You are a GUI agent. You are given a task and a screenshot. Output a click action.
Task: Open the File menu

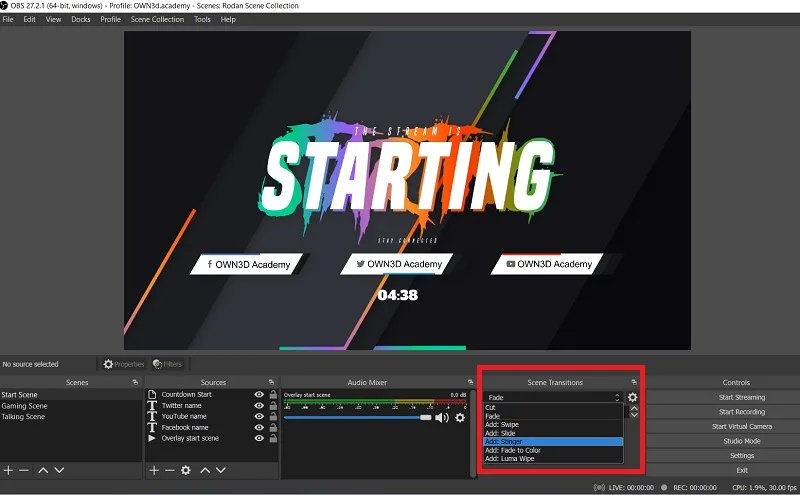(x=8, y=19)
